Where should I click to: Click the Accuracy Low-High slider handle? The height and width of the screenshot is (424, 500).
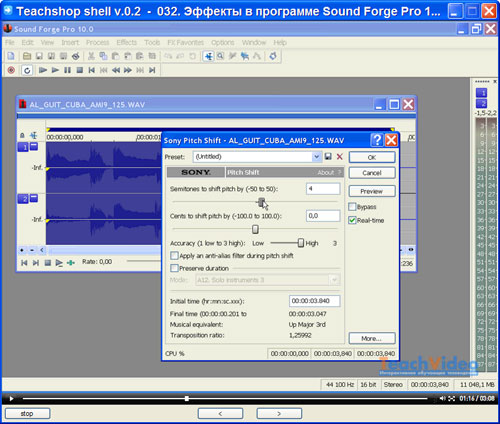(x=300, y=243)
